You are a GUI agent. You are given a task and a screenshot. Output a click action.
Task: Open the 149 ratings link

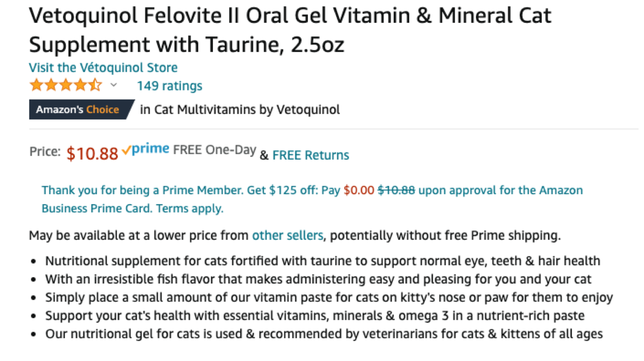pos(169,86)
